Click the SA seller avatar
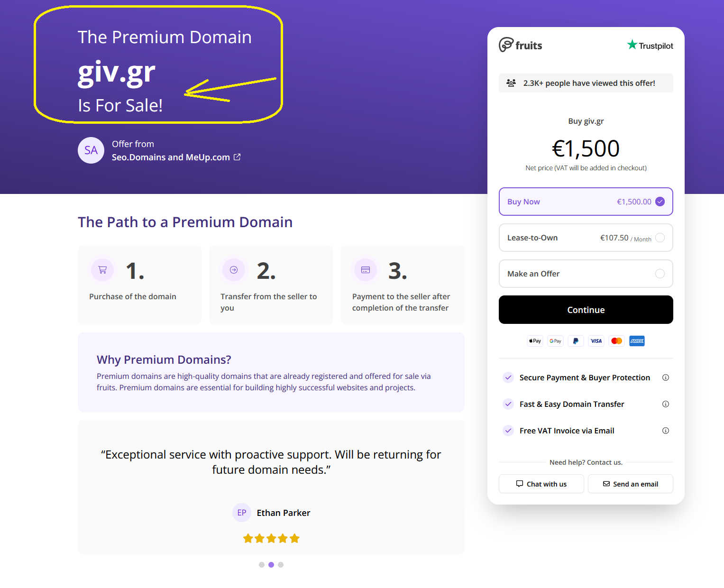 coord(91,150)
